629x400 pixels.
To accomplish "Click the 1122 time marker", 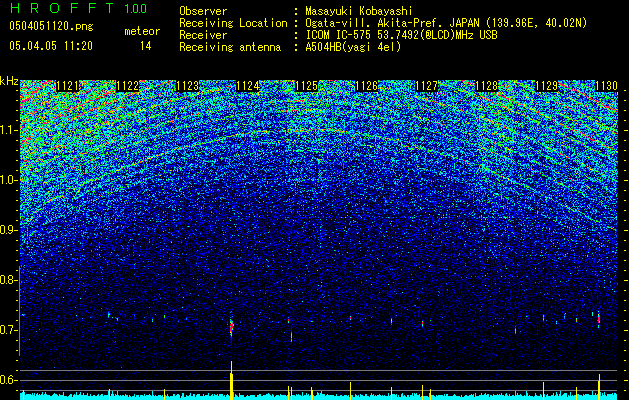I will (x=128, y=86).
